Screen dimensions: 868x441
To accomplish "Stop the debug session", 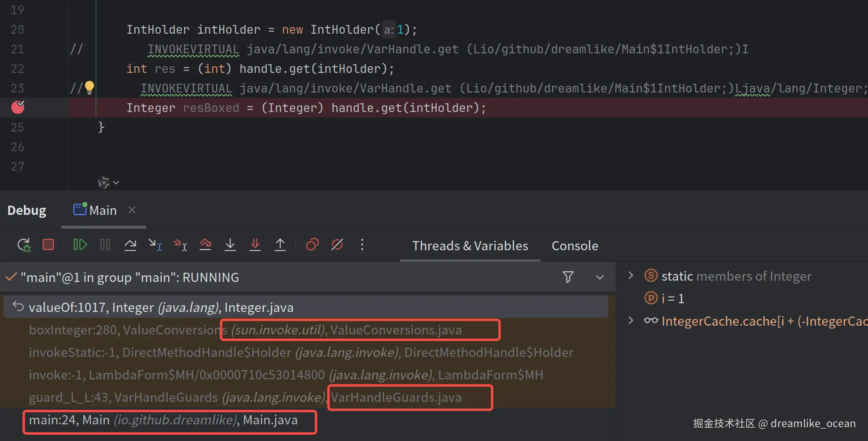I will (48, 244).
